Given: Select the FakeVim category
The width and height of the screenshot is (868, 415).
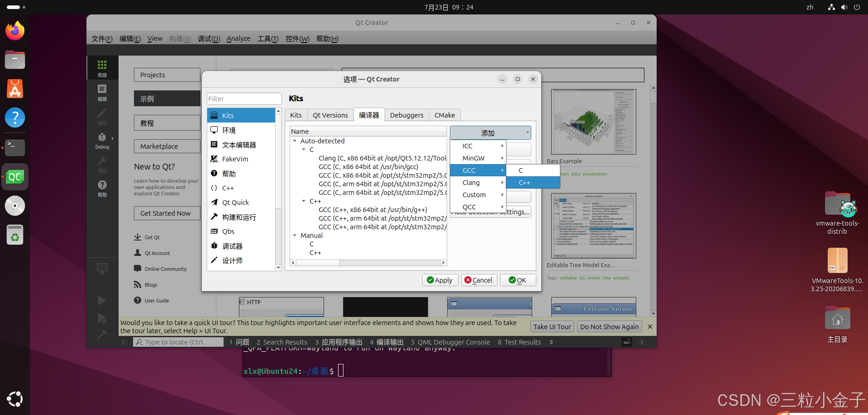Looking at the screenshot, I should click(241, 159).
